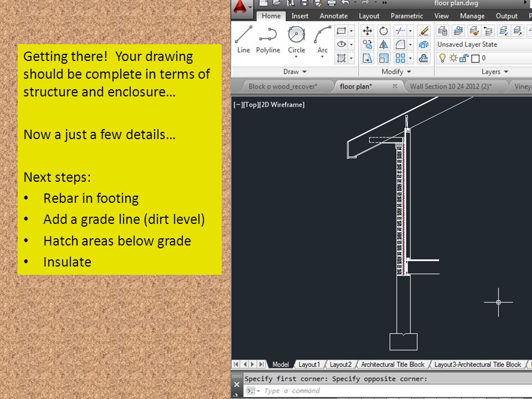
Task: Switch to the Output ribbon tab
Action: 507,16
